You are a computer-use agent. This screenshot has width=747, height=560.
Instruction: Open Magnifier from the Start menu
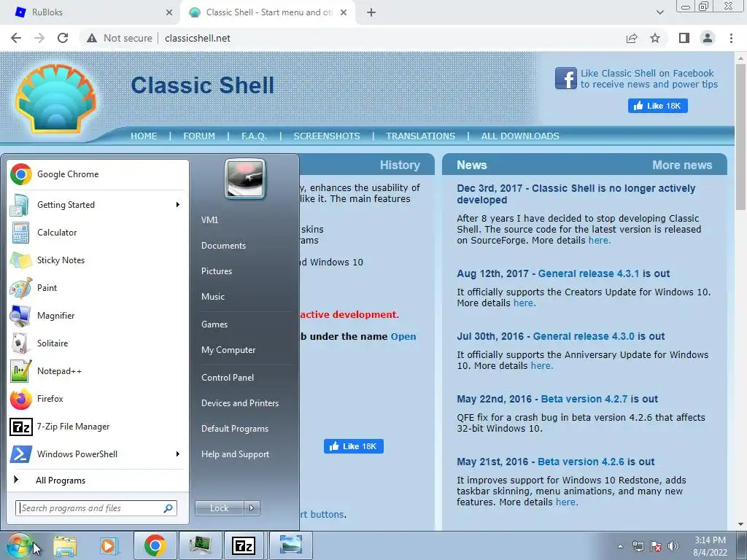(98, 315)
